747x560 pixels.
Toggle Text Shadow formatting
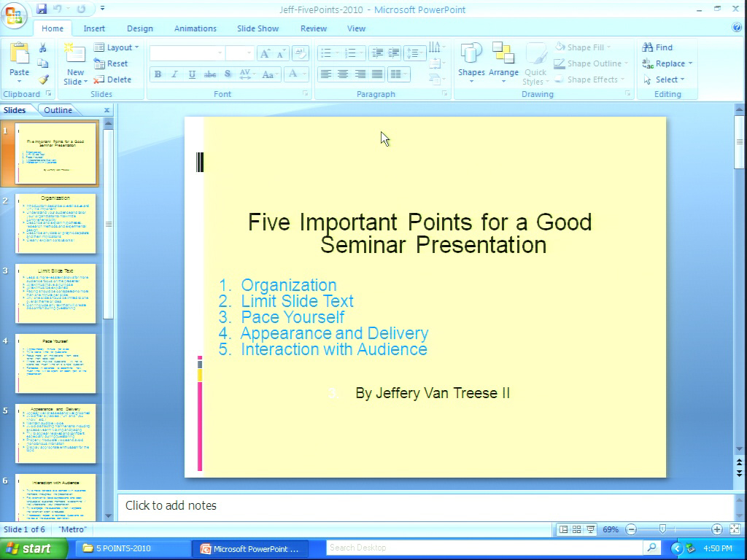[x=228, y=74]
